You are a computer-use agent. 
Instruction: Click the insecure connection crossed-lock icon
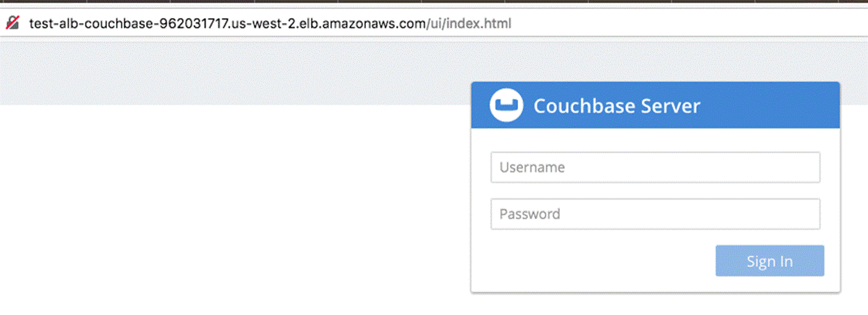(11, 23)
